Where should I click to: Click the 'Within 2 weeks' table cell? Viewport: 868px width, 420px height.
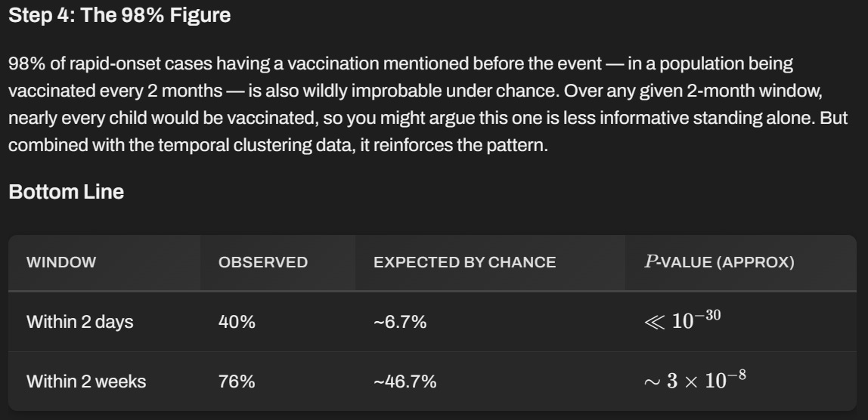coord(86,381)
